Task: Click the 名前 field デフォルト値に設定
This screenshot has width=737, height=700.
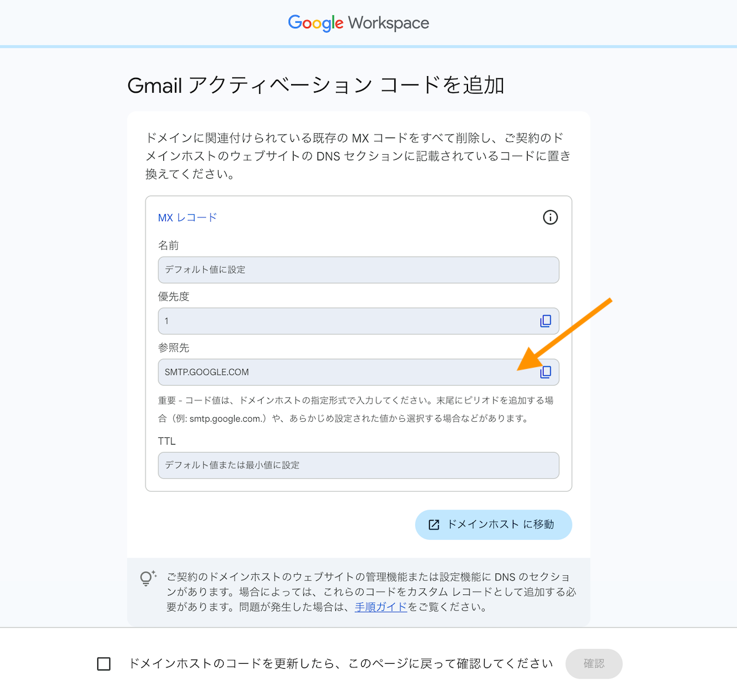Action: click(359, 270)
